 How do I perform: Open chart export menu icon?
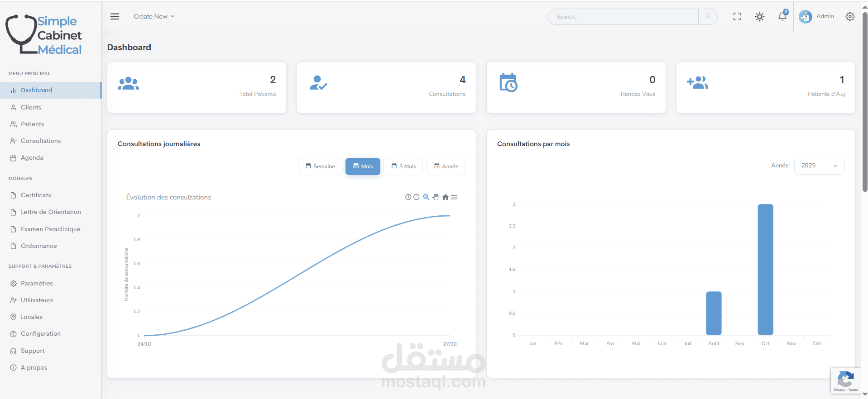point(454,197)
